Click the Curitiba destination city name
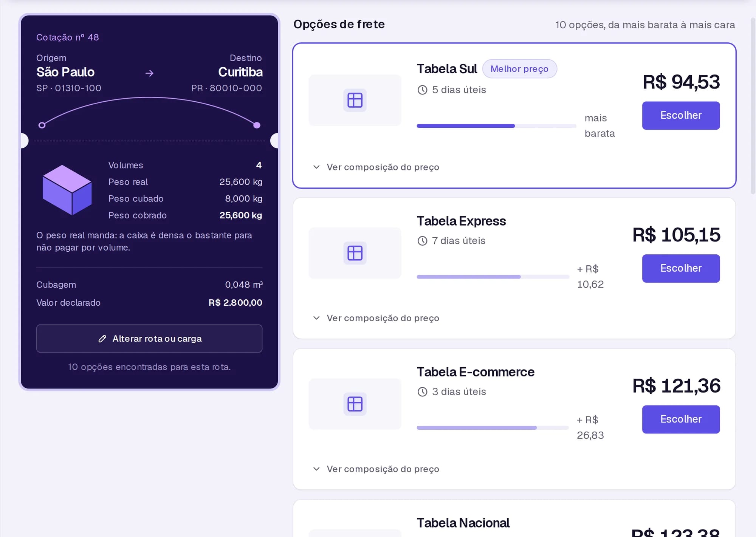The image size is (756, 537). click(240, 72)
